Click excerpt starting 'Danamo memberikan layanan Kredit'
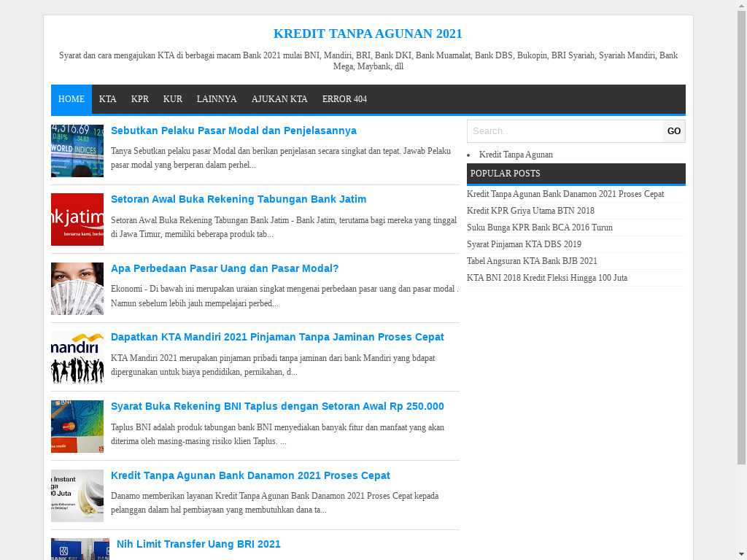 [x=275, y=503]
